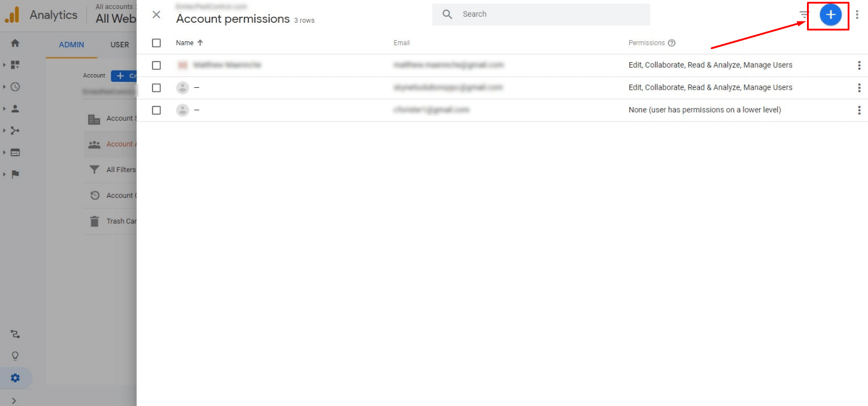Expand the sidebar with bottom chevron
This screenshot has height=406, width=868.
point(14,400)
